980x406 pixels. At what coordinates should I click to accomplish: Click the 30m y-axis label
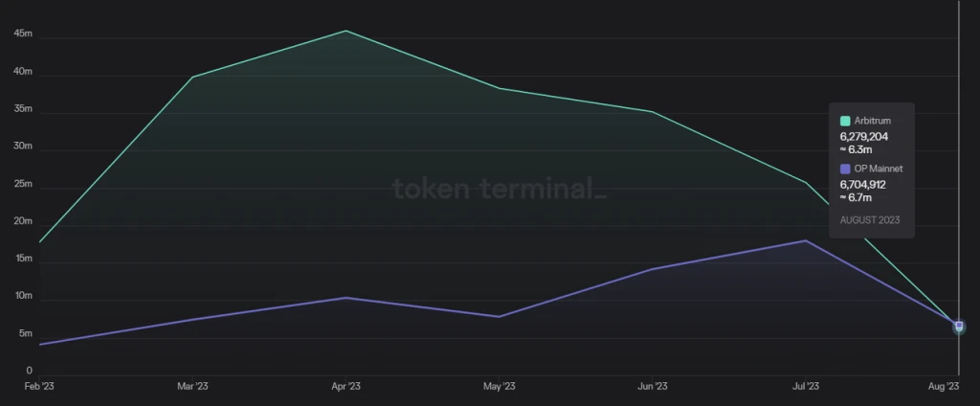pos(23,146)
